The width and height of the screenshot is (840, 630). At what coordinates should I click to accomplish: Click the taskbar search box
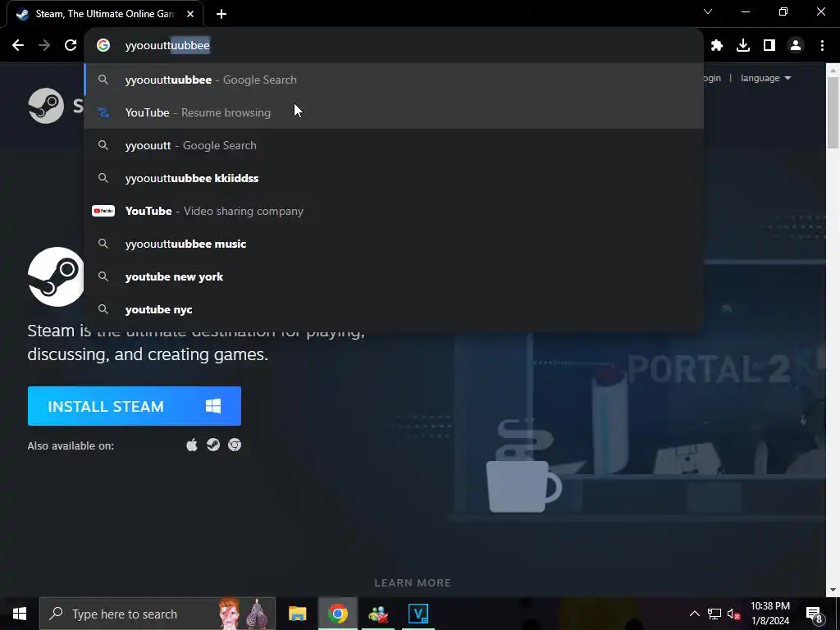pos(157,614)
